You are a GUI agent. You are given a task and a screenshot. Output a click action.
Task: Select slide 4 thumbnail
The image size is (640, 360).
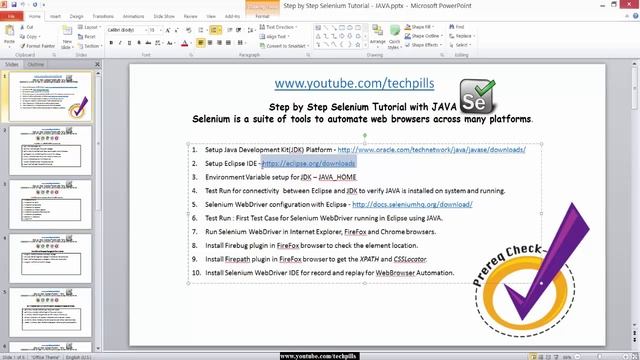tap(51, 258)
